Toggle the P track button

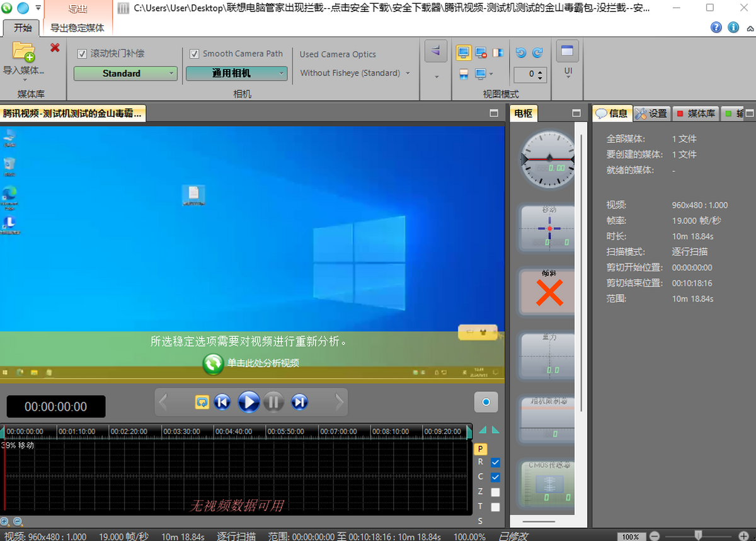point(480,449)
